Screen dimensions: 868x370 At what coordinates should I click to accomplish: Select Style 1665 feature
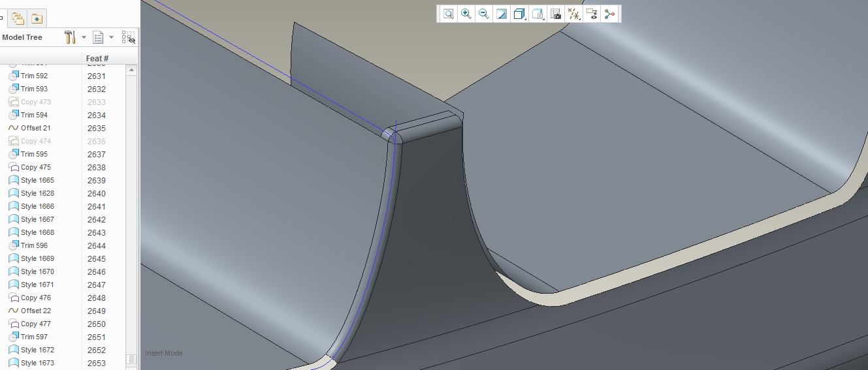tap(37, 180)
